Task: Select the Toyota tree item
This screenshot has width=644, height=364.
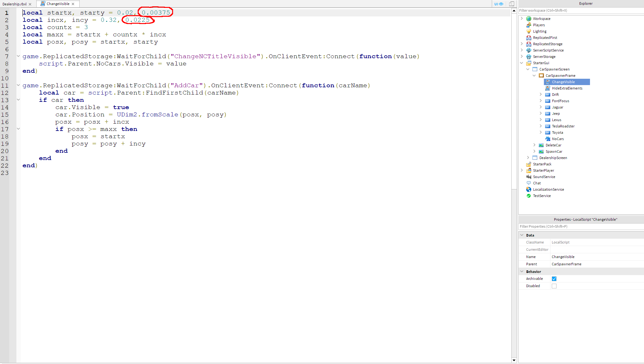Action: (557, 133)
